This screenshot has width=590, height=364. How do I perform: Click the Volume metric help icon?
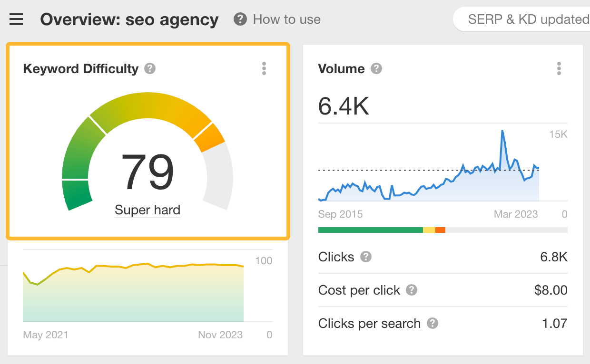click(x=376, y=68)
